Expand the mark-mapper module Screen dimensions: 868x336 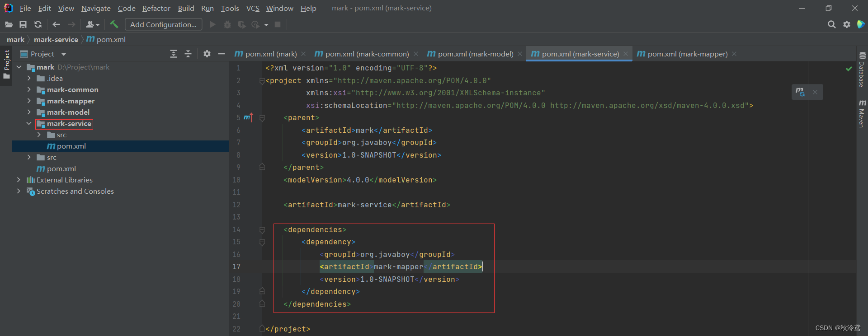[29, 101]
